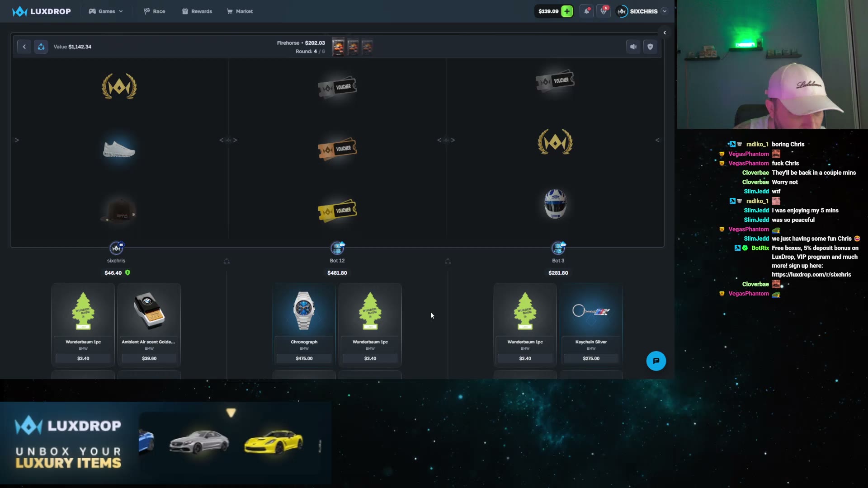
Task: Click the gold laurel emblem in Bot 3's reel
Action: [x=555, y=142]
